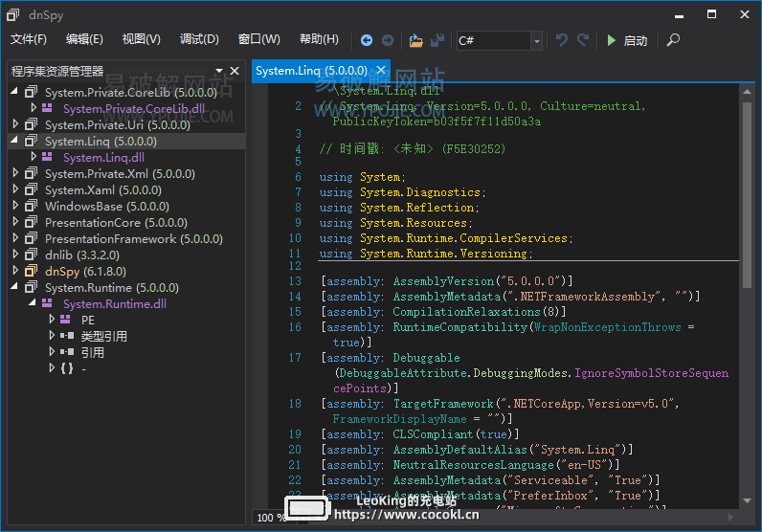Click the curly braces namespace icon

(67, 368)
